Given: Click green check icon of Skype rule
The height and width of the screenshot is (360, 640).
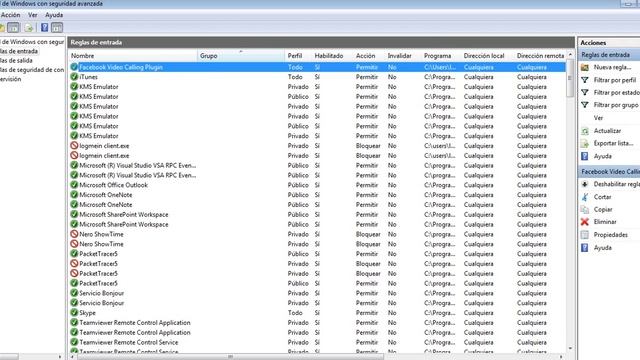Looking at the screenshot, I should pos(74,313).
